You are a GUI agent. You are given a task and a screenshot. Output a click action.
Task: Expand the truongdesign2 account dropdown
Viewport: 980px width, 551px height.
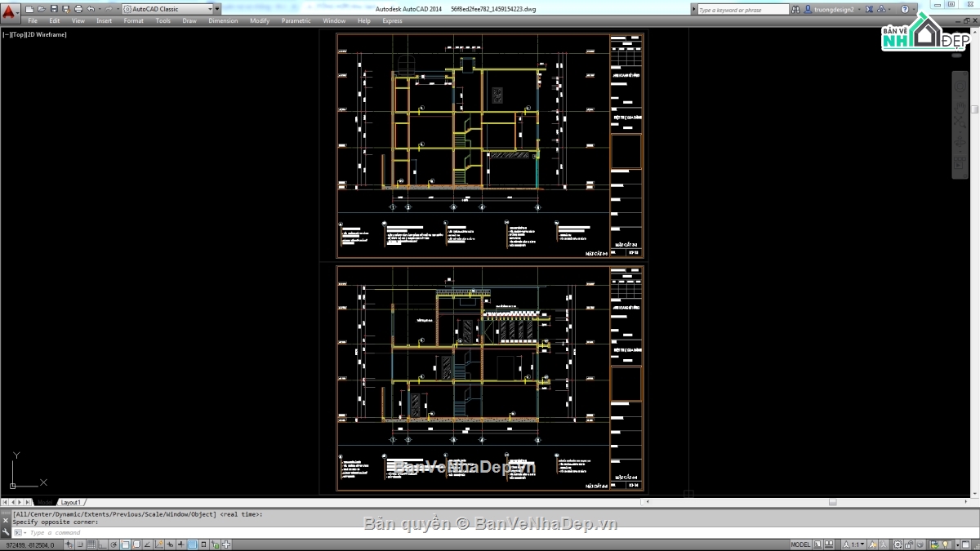tap(858, 9)
